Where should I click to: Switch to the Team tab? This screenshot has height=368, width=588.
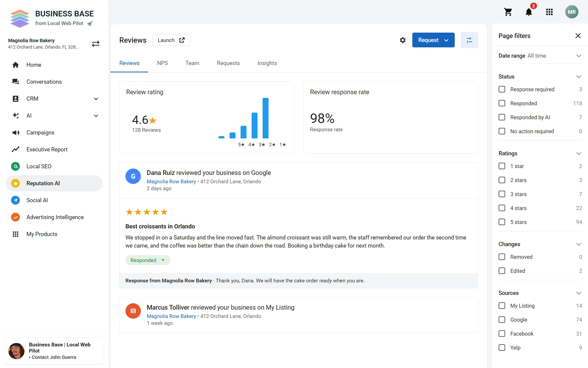pos(192,63)
